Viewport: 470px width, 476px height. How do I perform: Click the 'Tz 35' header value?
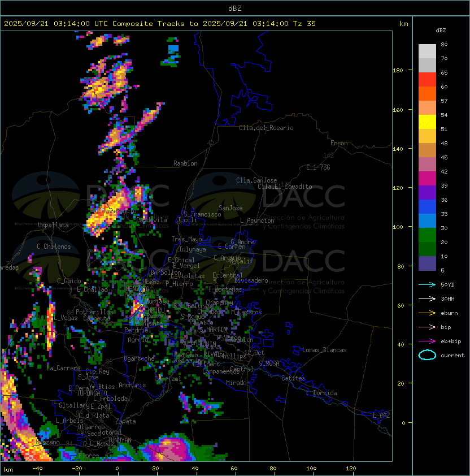[304, 24]
